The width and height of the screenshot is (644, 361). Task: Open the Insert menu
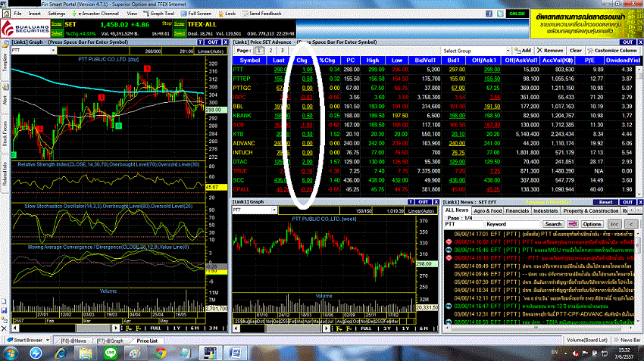pyautogui.click(x=35, y=14)
